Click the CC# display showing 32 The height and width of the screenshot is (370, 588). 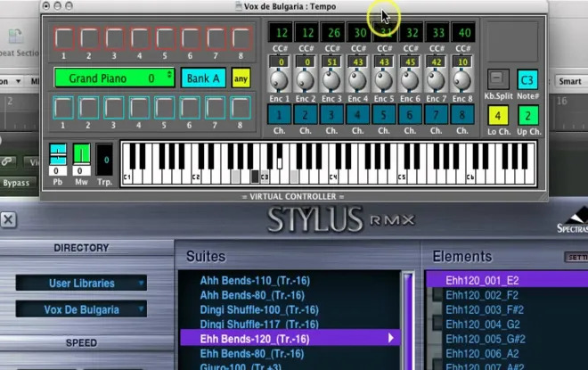(x=412, y=33)
